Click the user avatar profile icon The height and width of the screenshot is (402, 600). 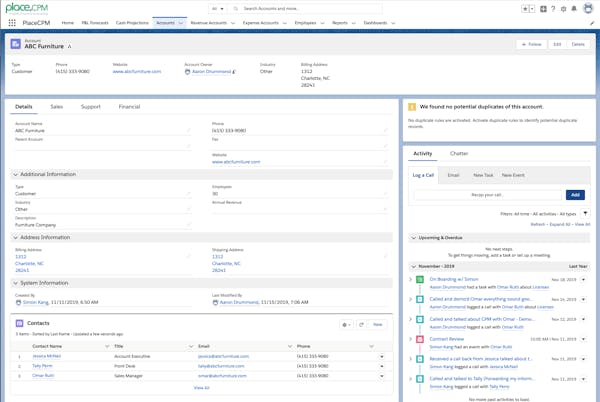pos(589,7)
